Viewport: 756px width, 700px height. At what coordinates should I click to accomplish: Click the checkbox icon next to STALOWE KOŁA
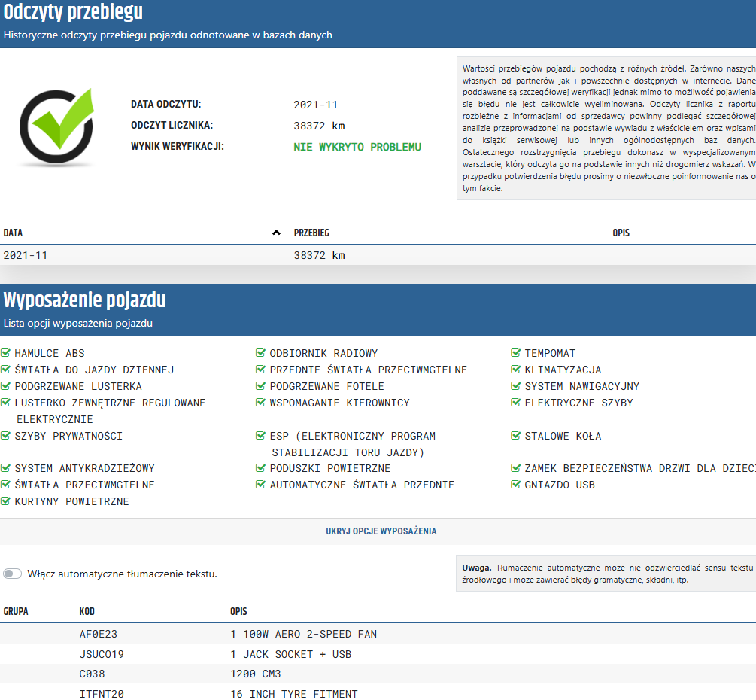pyautogui.click(x=516, y=436)
